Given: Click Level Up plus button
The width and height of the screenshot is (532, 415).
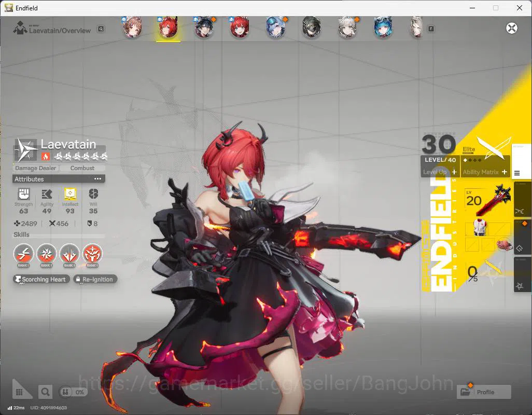Looking at the screenshot, I should click(454, 172).
